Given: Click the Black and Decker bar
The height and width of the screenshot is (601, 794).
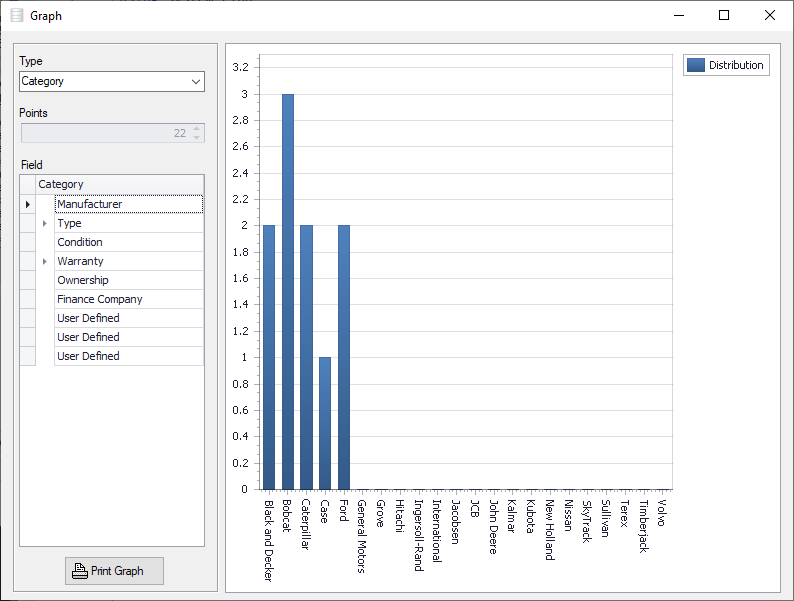Looking at the screenshot, I should [269, 357].
